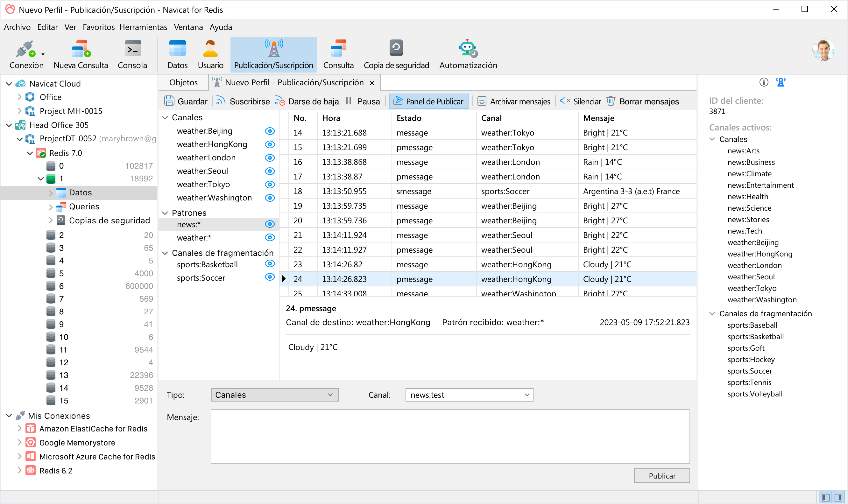
Task: Click the Borrar mensajes trash icon
Action: (611, 101)
